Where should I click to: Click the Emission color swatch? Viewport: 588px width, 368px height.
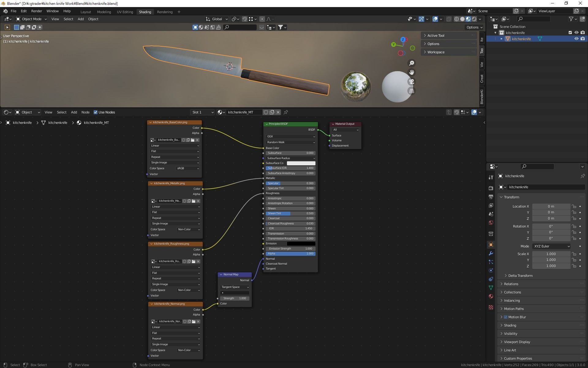coord(301,243)
